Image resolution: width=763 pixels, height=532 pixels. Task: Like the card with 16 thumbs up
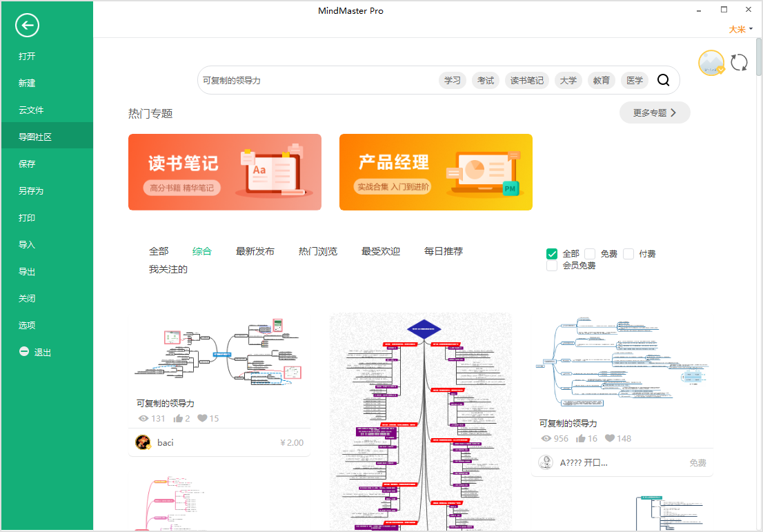[x=580, y=438]
